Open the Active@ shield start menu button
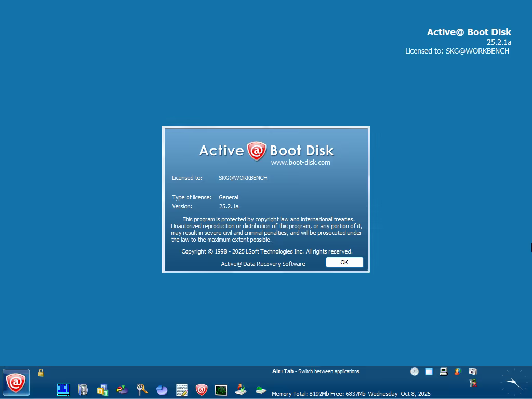 coord(16,382)
